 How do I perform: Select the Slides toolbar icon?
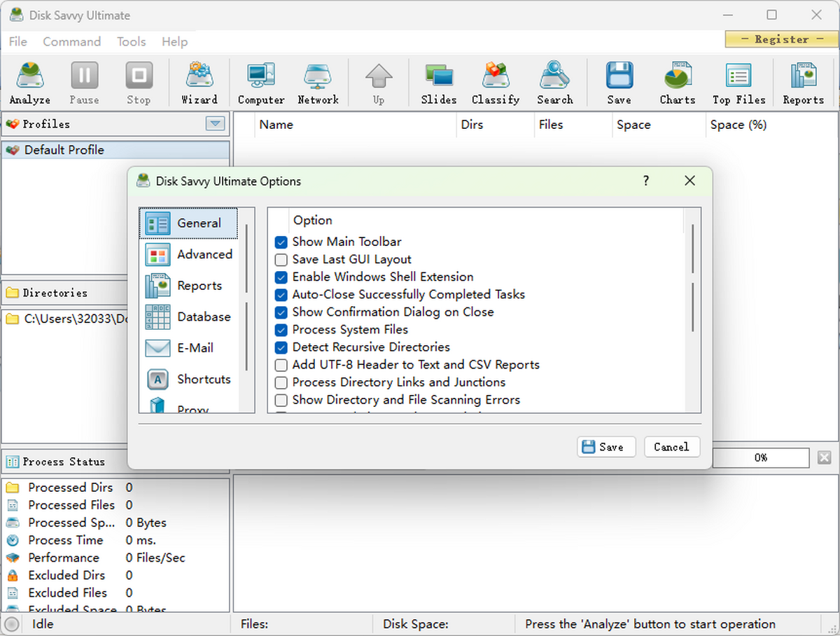pyautogui.click(x=438, y=82)
